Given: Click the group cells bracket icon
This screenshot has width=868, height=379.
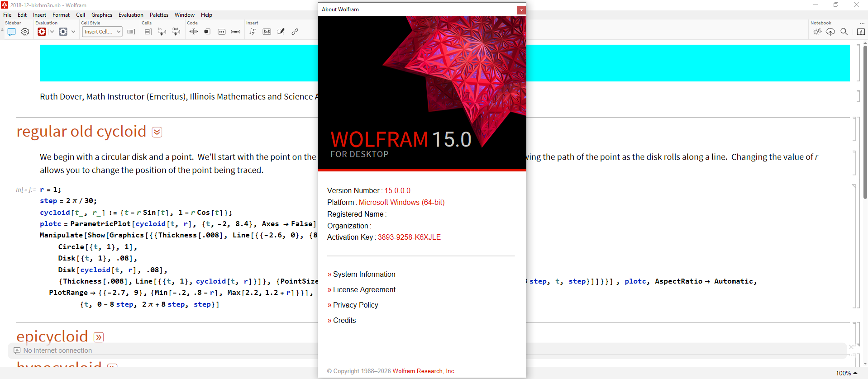Looking at the screenshot, I should pos(148,32).
